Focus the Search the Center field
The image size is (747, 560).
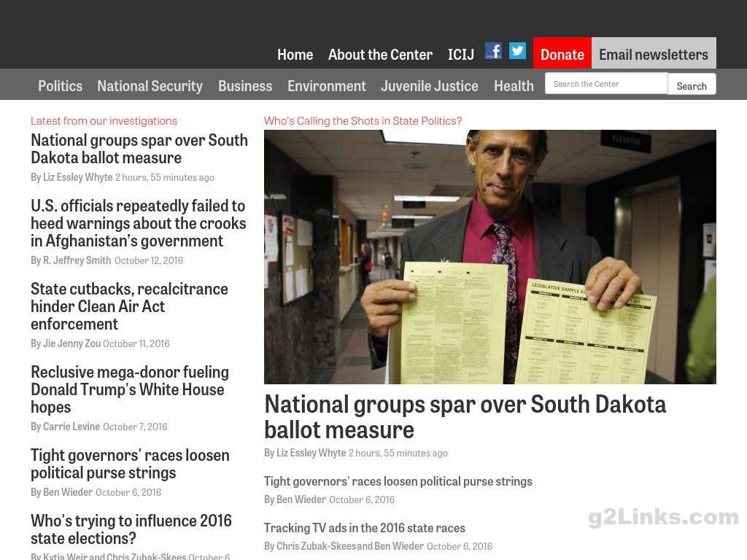coord(606,84)
